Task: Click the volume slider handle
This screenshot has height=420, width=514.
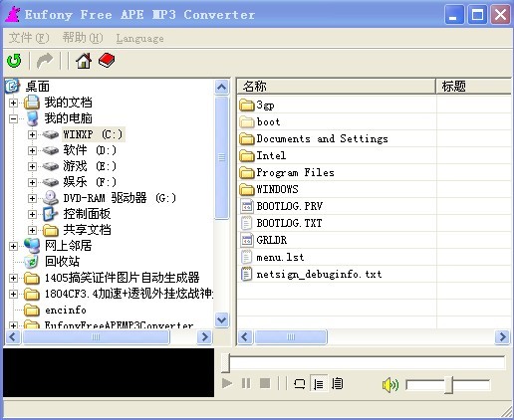Action: (449, 385)
